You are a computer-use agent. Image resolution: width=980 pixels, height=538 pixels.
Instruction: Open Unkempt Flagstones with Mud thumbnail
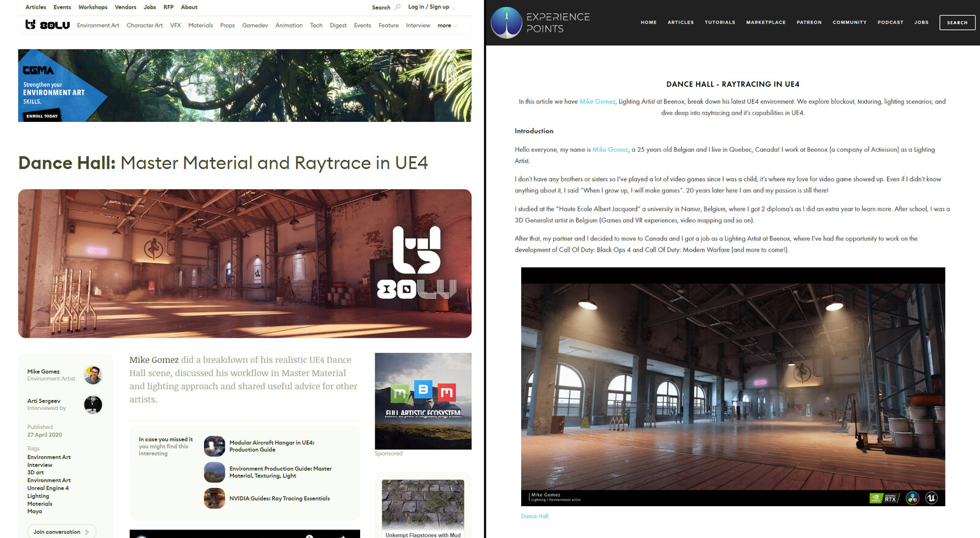pos(423,504)
